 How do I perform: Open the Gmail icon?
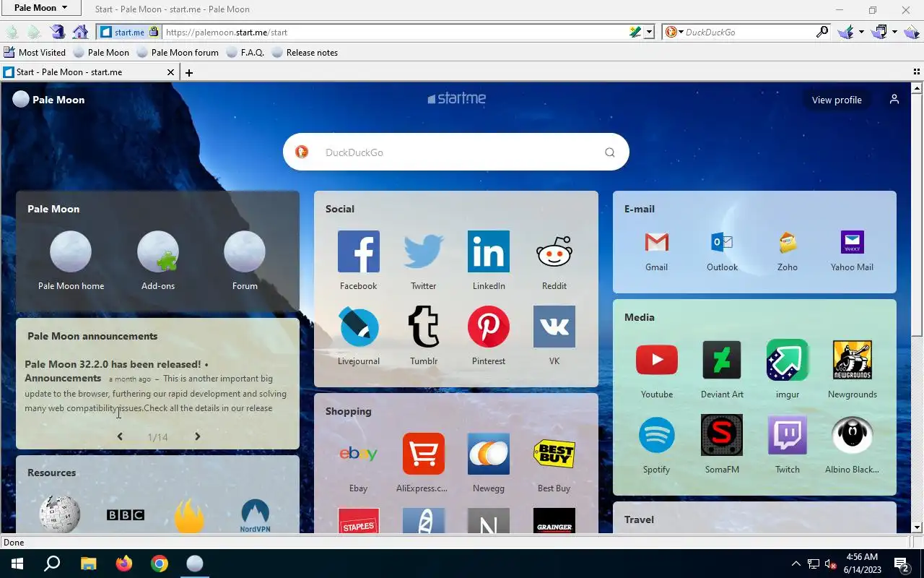(656, 242)
